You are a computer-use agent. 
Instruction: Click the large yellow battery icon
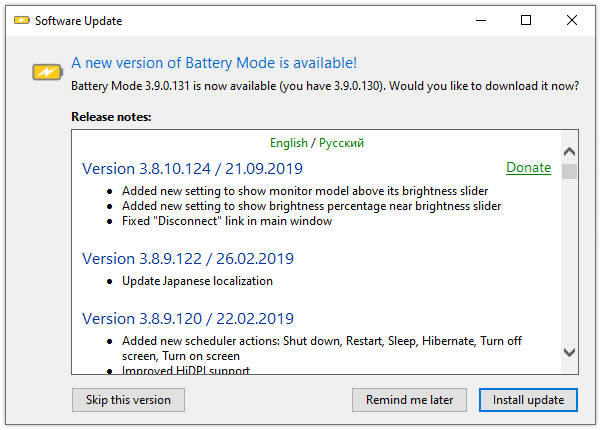[x=46, y=72]
